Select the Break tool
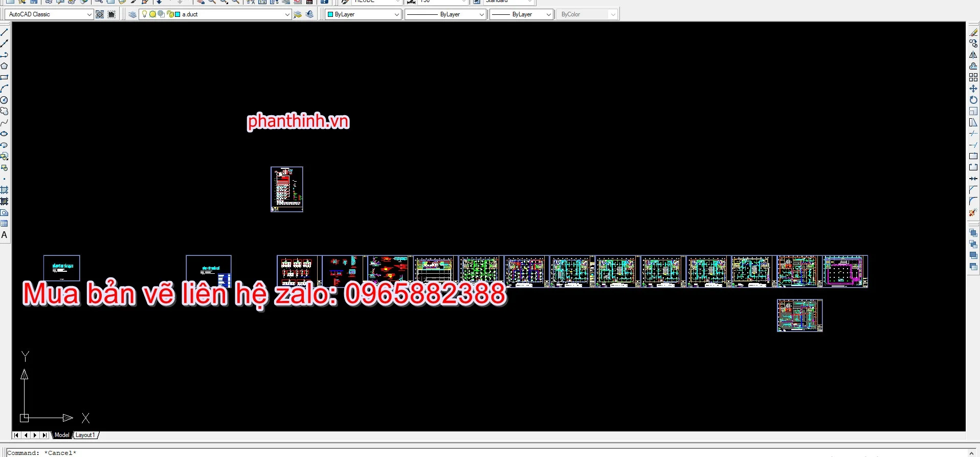Viewport: 980px width, 457px height. (973, 167)
